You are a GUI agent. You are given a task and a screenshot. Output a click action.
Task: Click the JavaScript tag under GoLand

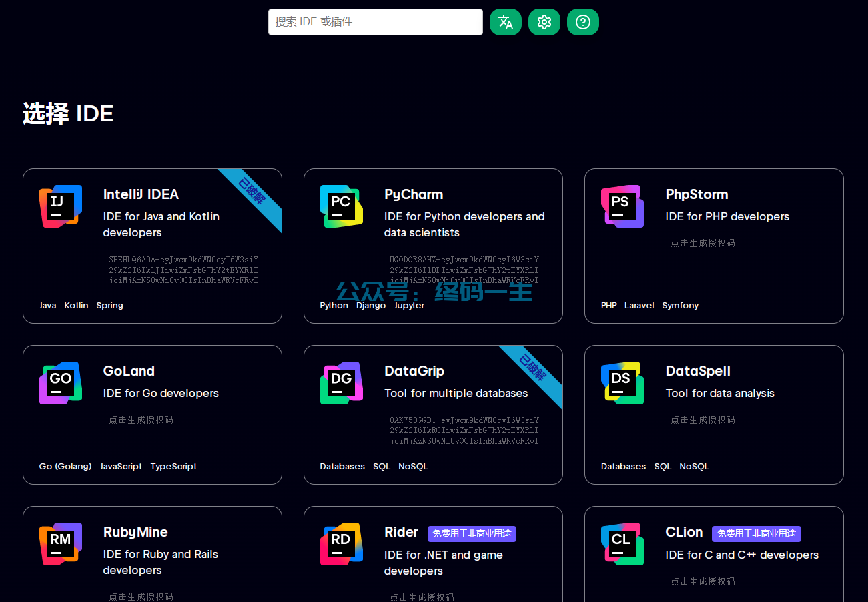tap(121, 467)
